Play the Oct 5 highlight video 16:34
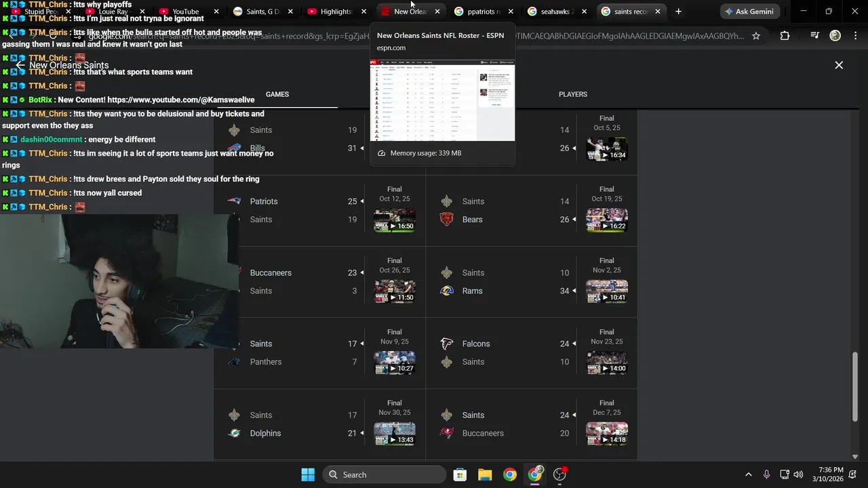This screenshot has height=488, width=868. click(x=607, y=149)
